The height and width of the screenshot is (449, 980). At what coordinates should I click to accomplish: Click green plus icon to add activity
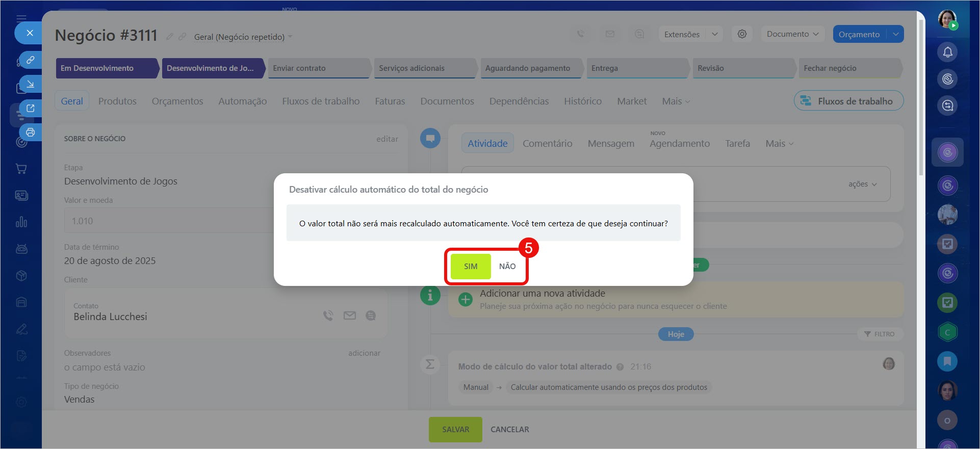(x=465, y=299)
